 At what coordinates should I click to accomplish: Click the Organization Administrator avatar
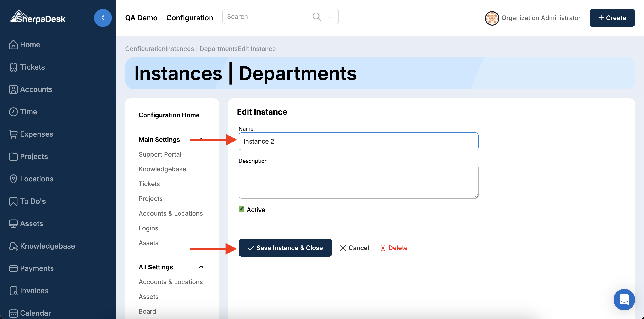click(492, 18)
